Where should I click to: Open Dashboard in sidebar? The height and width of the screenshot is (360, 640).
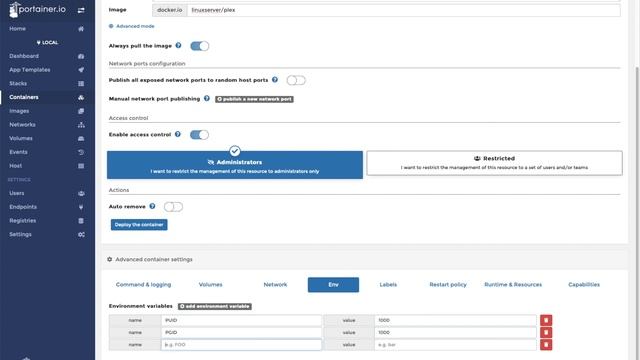[x=24, y=56]
